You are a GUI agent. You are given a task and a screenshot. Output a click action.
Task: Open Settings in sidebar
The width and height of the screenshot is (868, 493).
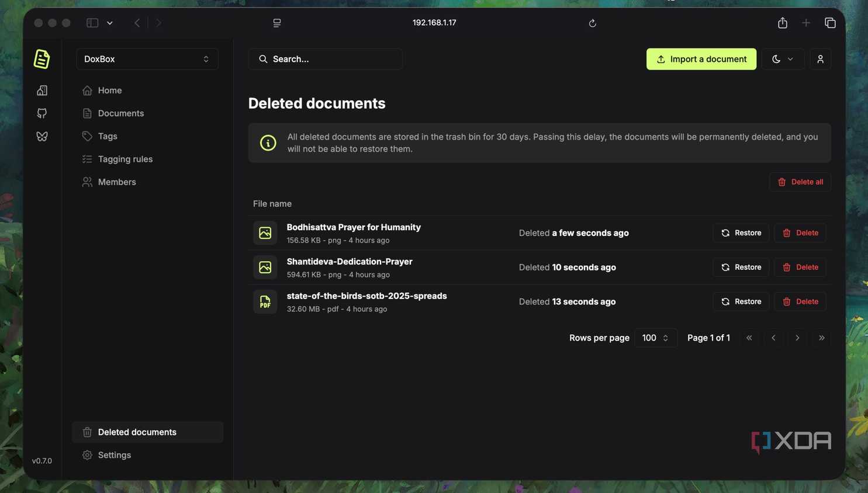click(147, 455)
